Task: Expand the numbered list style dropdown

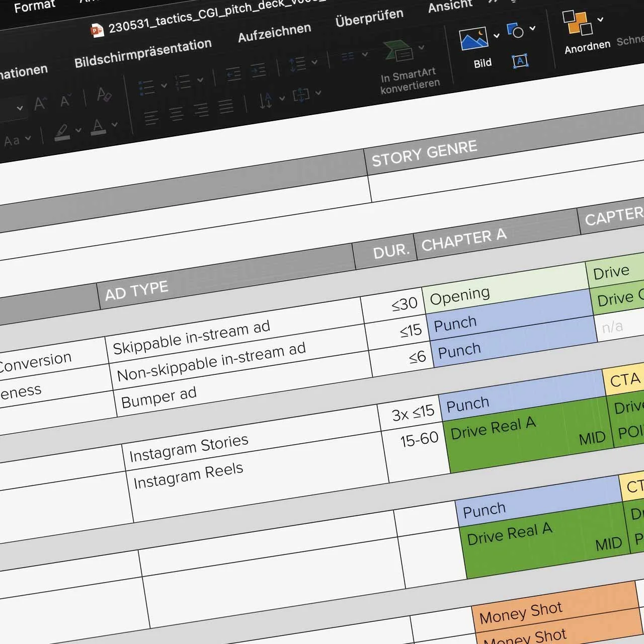Action: point(200,80)
